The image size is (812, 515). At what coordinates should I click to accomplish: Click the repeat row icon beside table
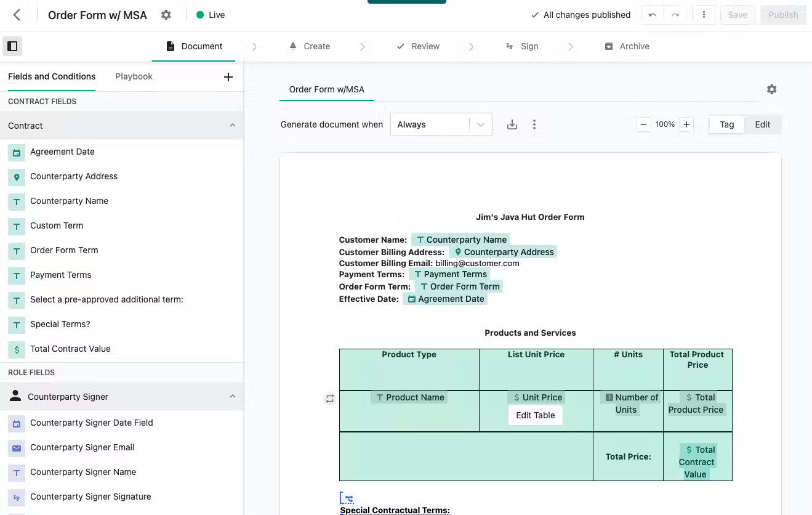pos(330,399)
